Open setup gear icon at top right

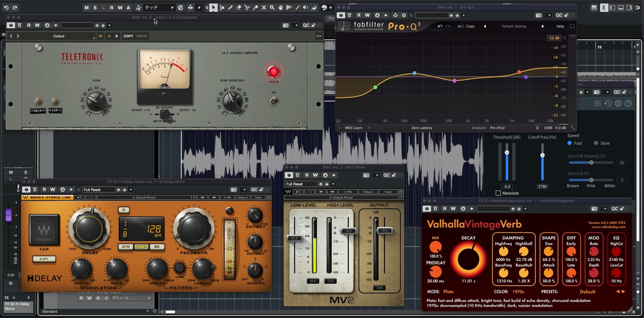point(638,8)
